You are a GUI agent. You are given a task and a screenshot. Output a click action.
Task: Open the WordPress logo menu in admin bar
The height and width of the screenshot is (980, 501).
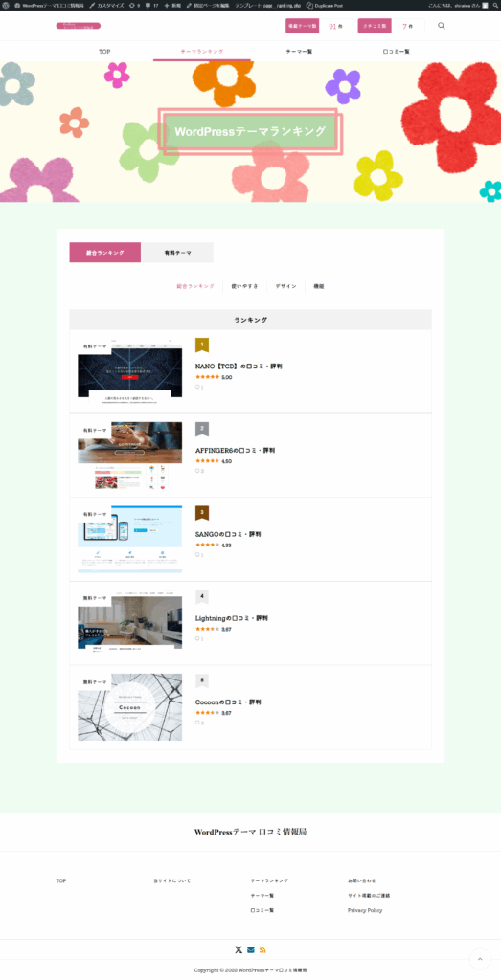(x=6, y=5)
